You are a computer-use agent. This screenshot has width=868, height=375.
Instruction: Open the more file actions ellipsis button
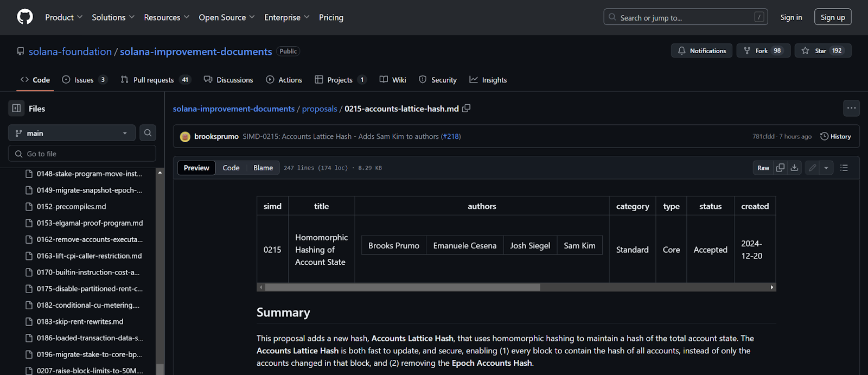point(852,109)
